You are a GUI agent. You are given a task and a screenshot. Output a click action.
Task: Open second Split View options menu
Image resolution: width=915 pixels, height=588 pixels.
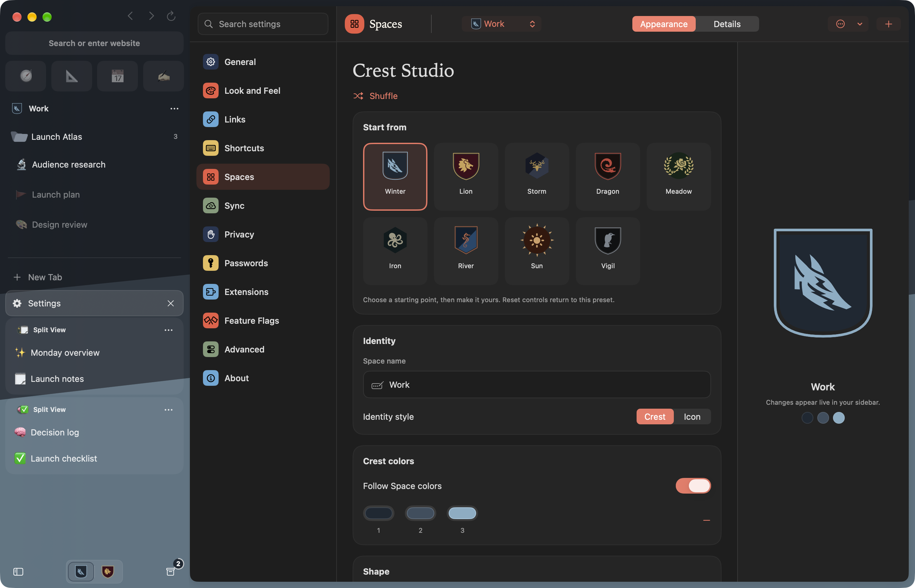click(x=168, y=410)
